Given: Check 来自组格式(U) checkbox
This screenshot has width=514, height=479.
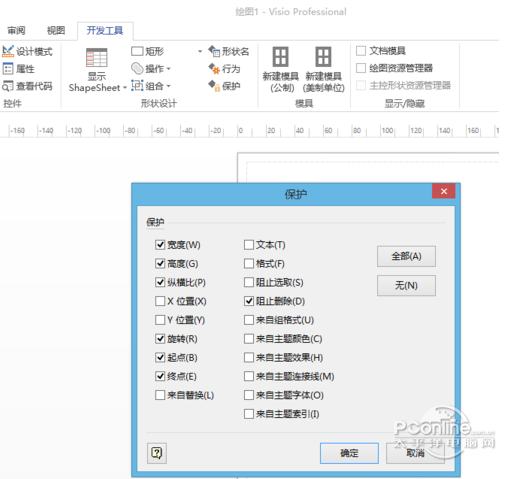Looking at the screenshot, I should 249,320.
